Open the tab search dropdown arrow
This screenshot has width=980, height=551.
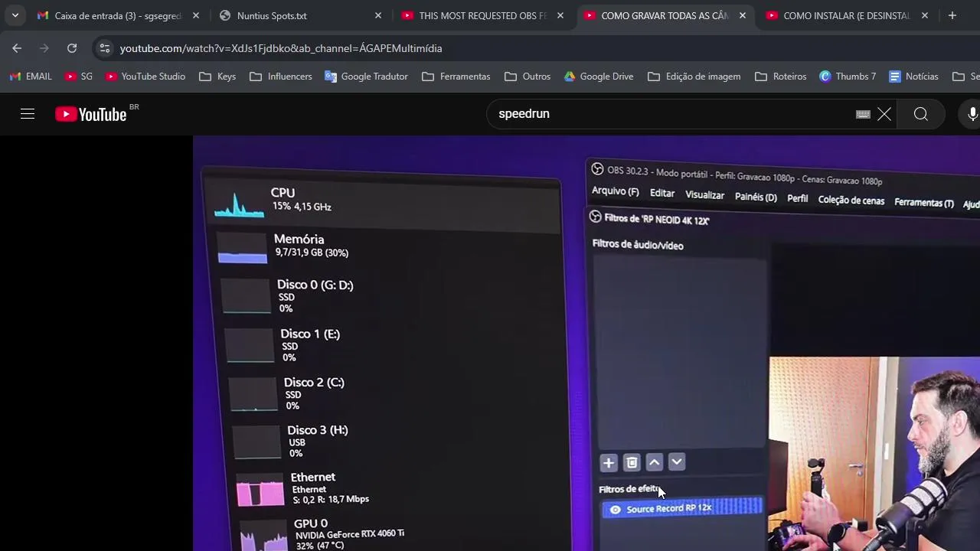pyautogui.click(x=15, y=15)
